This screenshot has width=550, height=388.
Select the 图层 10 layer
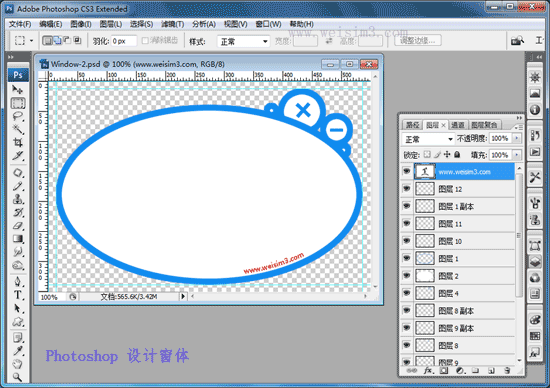[x=464, y=241]
